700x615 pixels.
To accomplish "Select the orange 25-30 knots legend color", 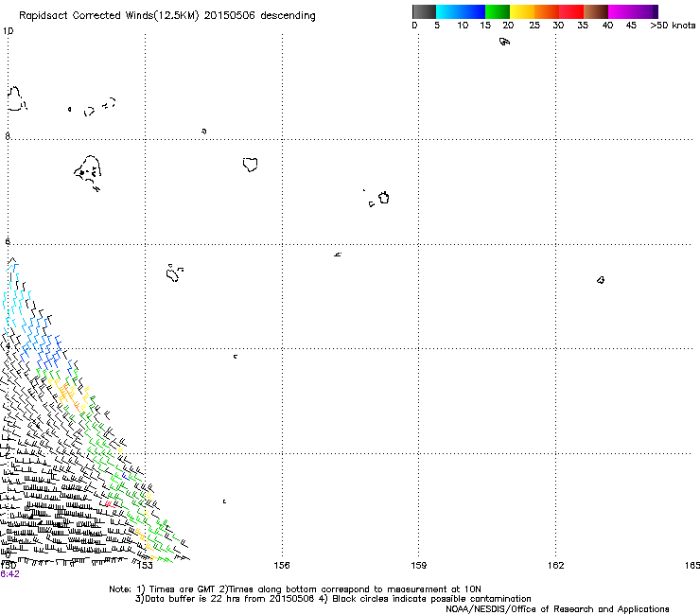I will [x=547, y=11].
